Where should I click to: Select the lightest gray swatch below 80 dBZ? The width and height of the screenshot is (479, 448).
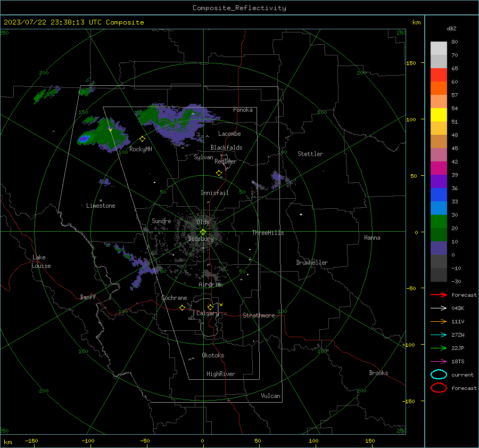coord(439,48)
